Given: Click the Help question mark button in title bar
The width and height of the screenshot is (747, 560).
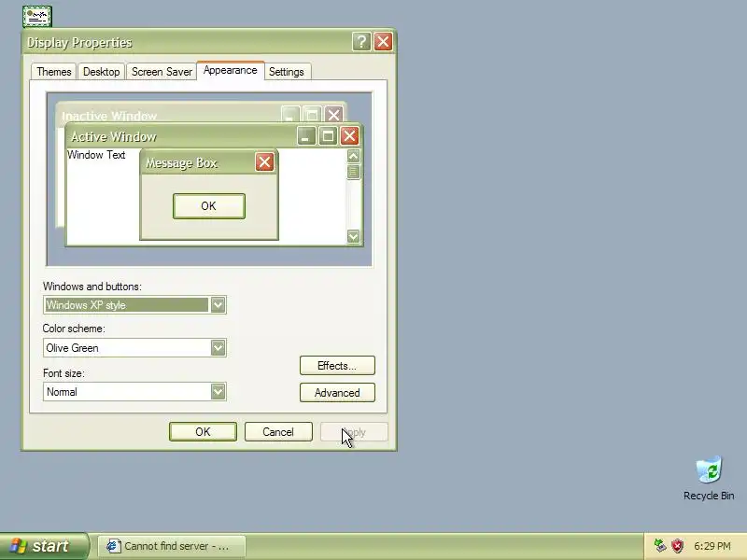Looking at the screenshot, I should (361, 42).
